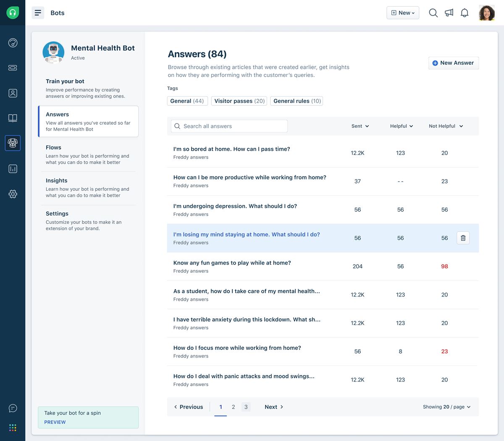
Task: Sort answers by Sent column
Action: (x=360, y=126)
